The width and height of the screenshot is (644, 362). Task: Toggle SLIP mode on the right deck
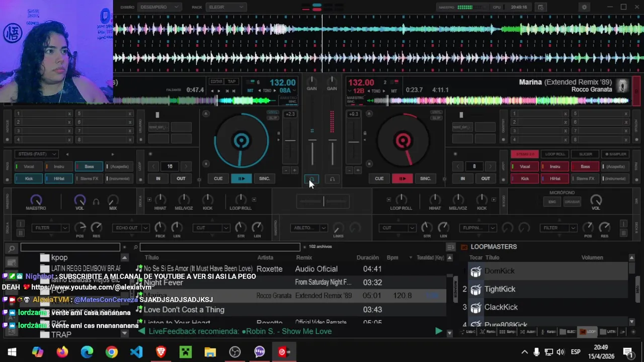coord(436,118)
